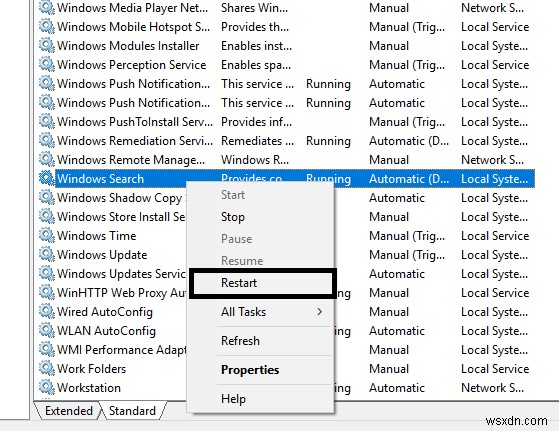Select the Wired AutoConfig service
Image resolution: width=559 pixels, height=431 pixels.
click(105, 312)
